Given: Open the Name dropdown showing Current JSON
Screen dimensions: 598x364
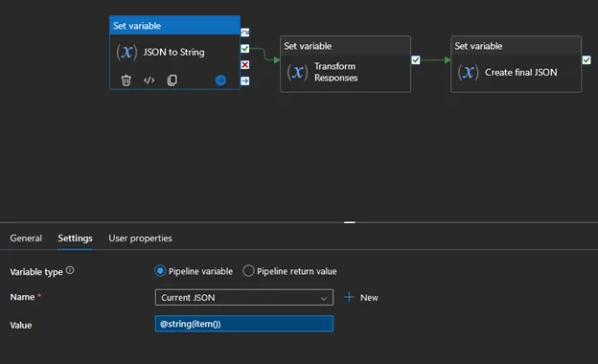Looking at the screenshot, I should [x=244, y=297].
